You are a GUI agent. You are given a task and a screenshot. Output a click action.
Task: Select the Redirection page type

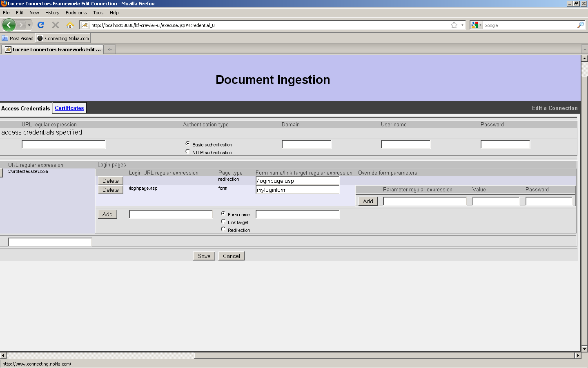pos(223,229)
